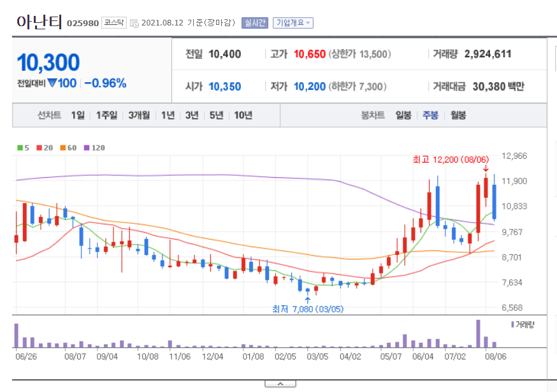Click the tallest volume bar near 08/06
This screenshot has width=557, height=392.
point(478,334)
